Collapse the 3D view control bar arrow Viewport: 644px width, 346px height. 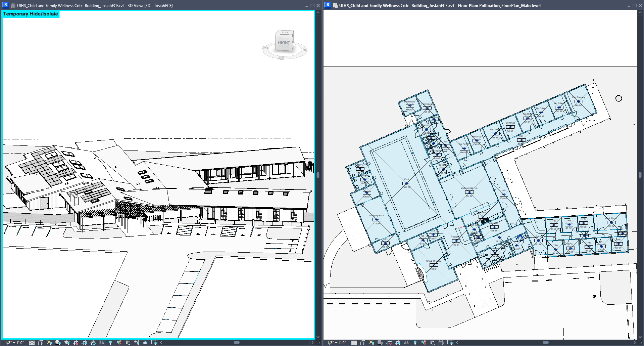[x=161, y=343]
